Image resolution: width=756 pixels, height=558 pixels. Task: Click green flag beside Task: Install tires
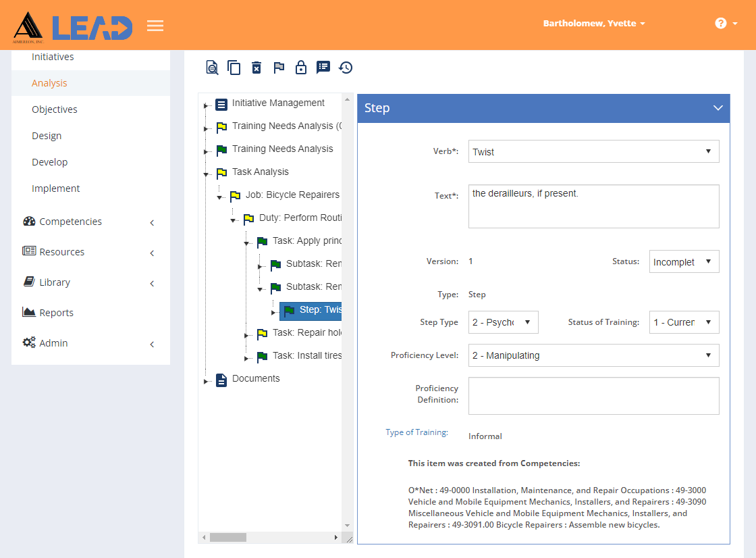coord(263,357)
